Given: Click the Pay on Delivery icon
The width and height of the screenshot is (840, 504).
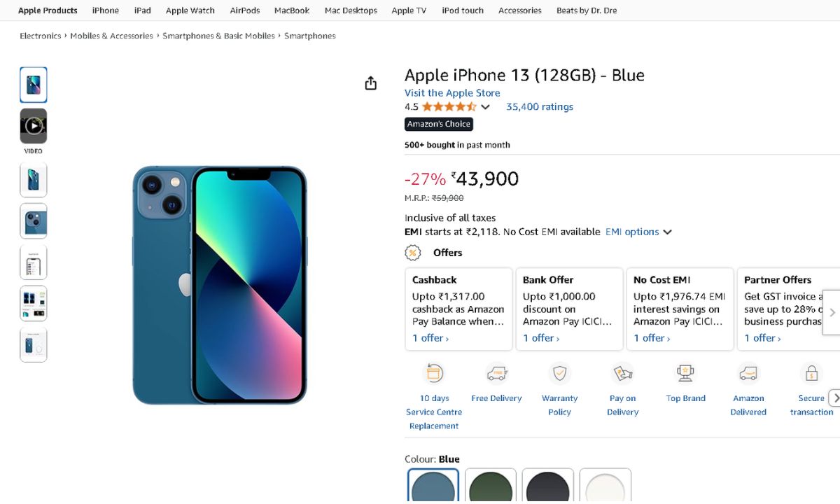Looking at the screenshot, I should click(622, 373).
